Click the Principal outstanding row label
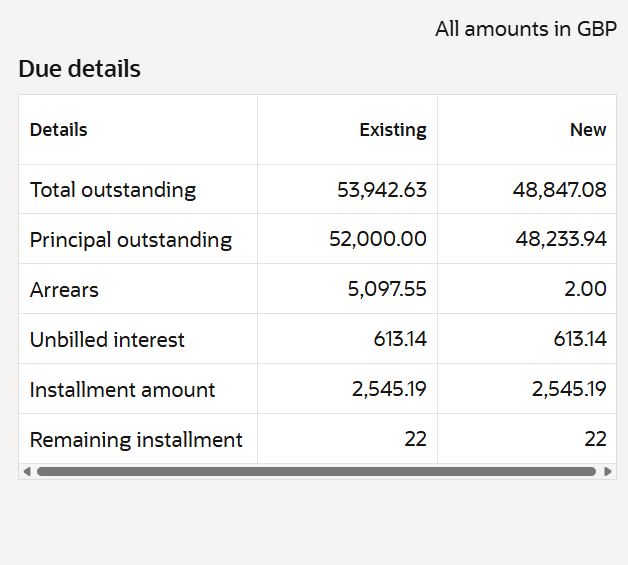The height and width of the screenshot is (565, 628). tap(131, 240)
